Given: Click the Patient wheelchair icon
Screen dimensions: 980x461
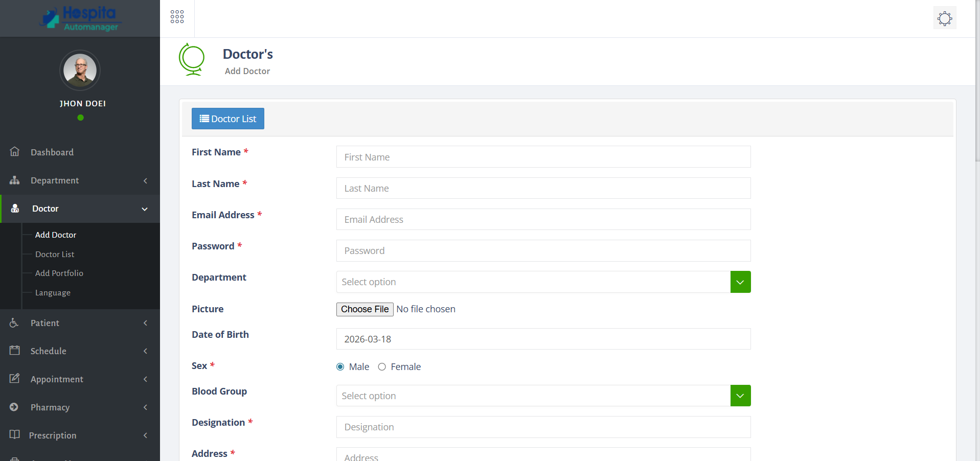Looking at the screenshot, I should (14, 322).
